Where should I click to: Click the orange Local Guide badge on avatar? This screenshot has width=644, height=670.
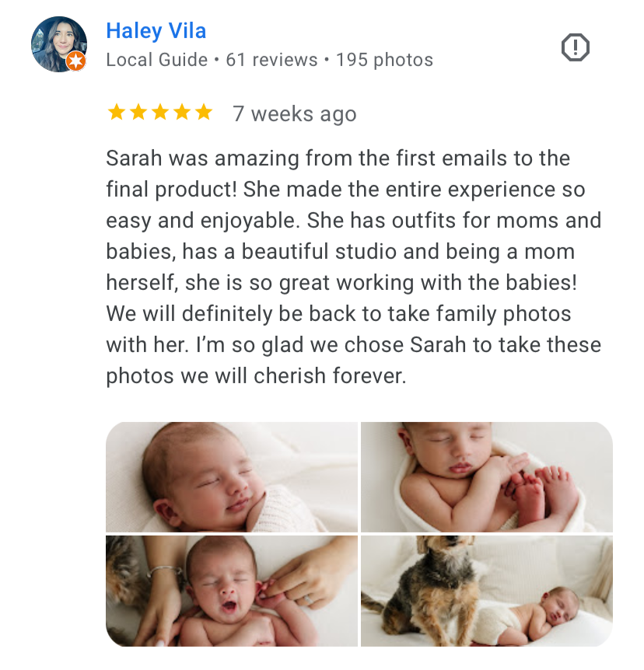click(x=75, y=61)
